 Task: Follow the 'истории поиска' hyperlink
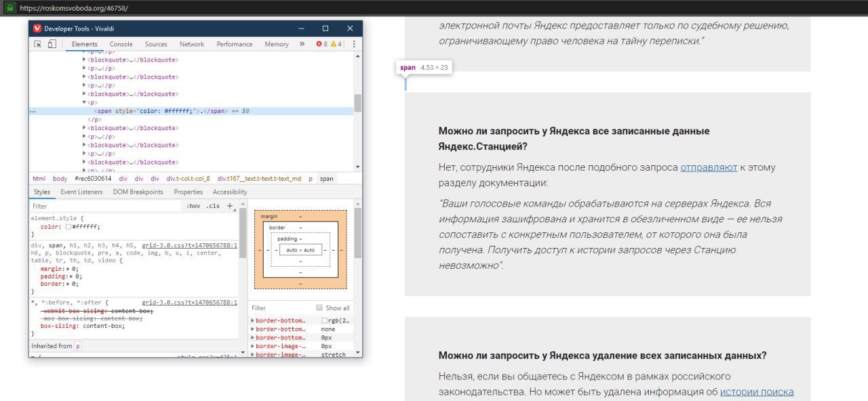click(757, 392)
